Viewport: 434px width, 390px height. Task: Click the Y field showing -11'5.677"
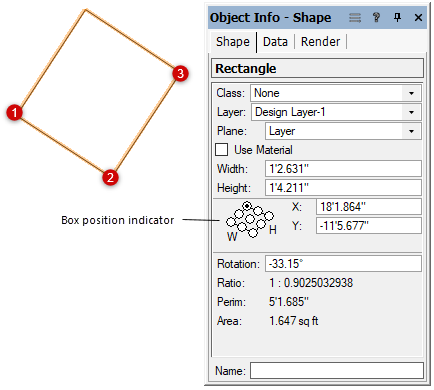click(x=369, y=226)
